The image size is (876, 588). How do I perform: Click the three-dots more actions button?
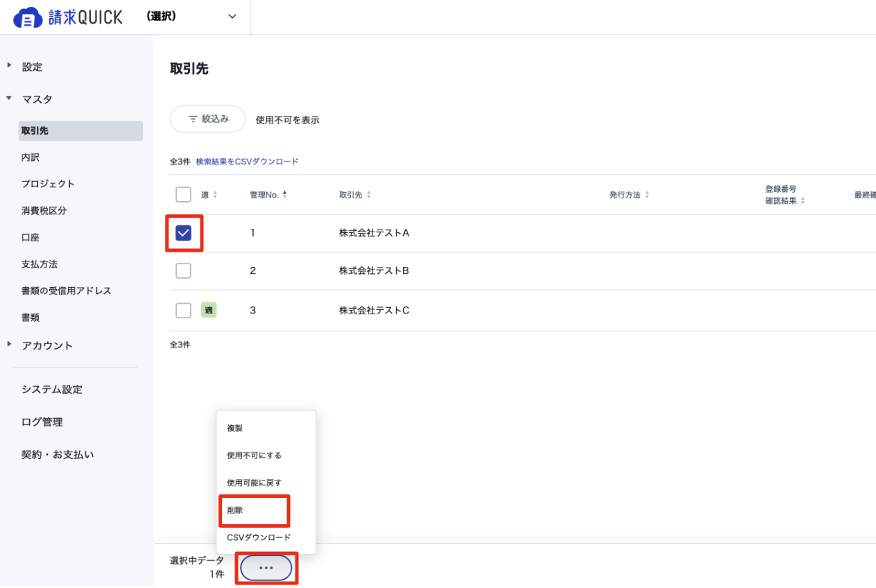266,568
